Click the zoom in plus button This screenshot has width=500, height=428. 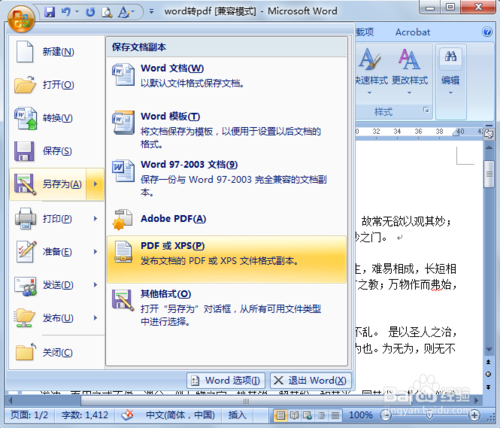click(474, 415)
